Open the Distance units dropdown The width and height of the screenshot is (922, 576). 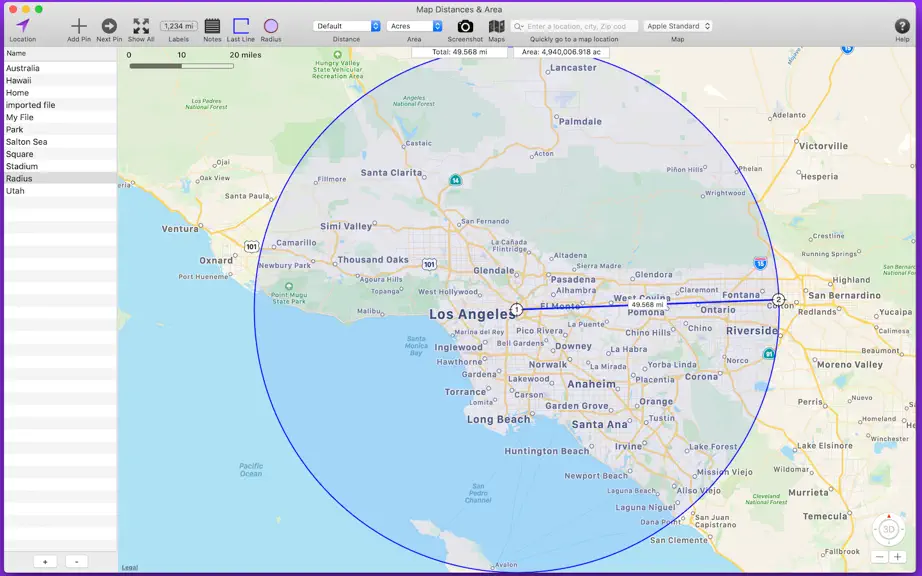click(x=346, y=26)
